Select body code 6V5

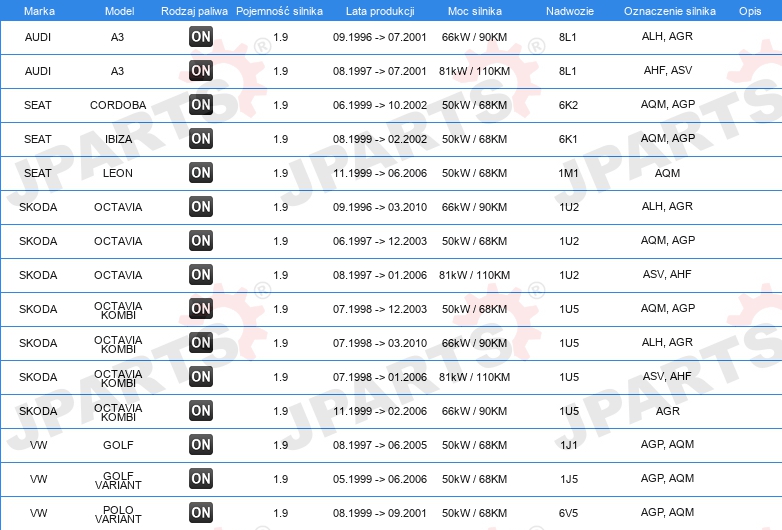tap(569, 513)
